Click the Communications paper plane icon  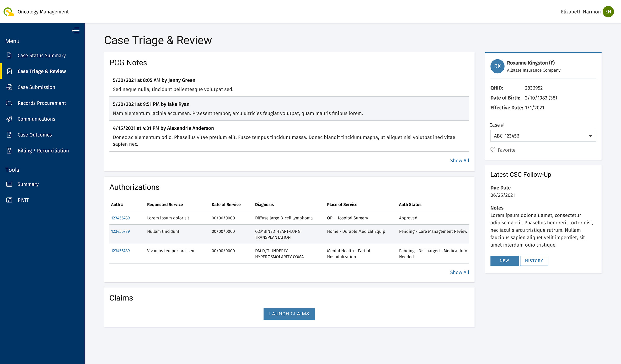(9, 119)
